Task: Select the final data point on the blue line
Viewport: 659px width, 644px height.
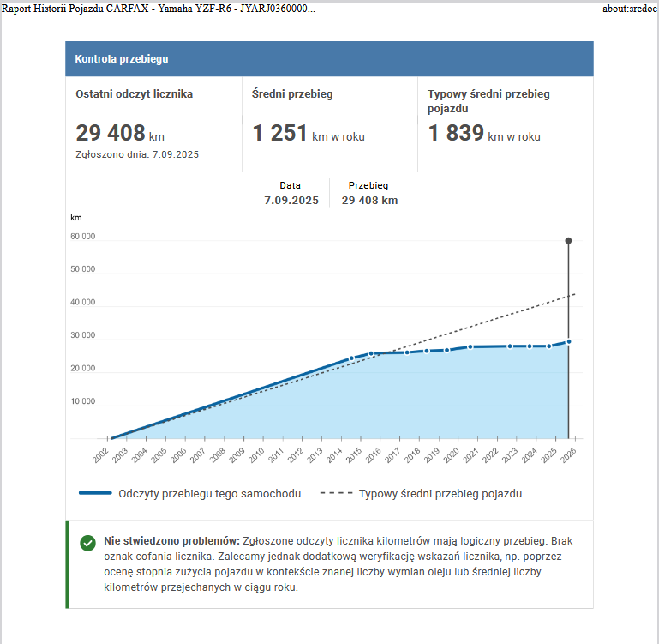Action: [568, 341]
